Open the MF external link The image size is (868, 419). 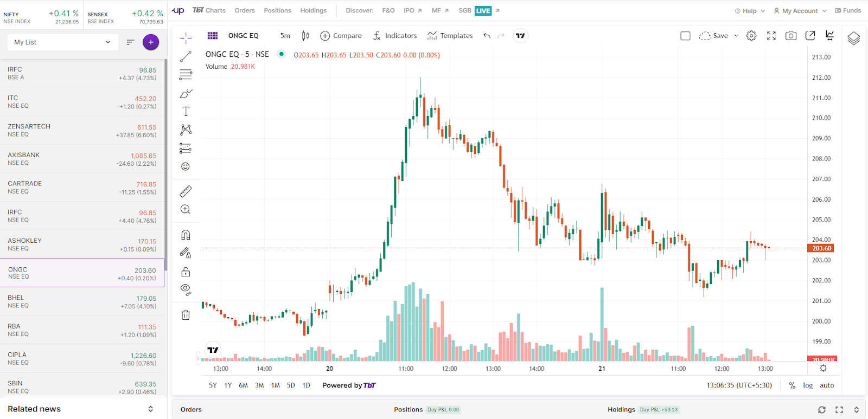[440, 11]
